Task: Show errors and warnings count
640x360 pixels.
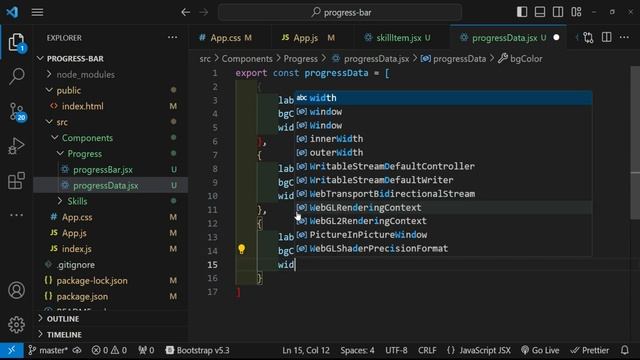Action: (109, 350)
